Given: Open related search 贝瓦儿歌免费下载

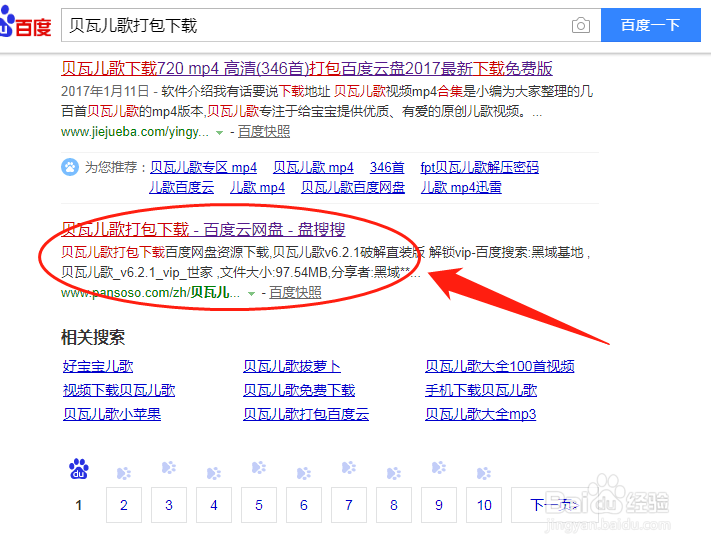Looking at the screenshot, I should click(299, 390).
